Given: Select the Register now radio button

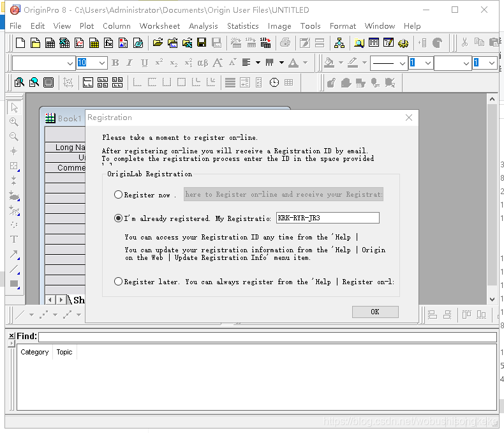Looking at the screenshot, I should pyautogui.click(x=118, y=195).
